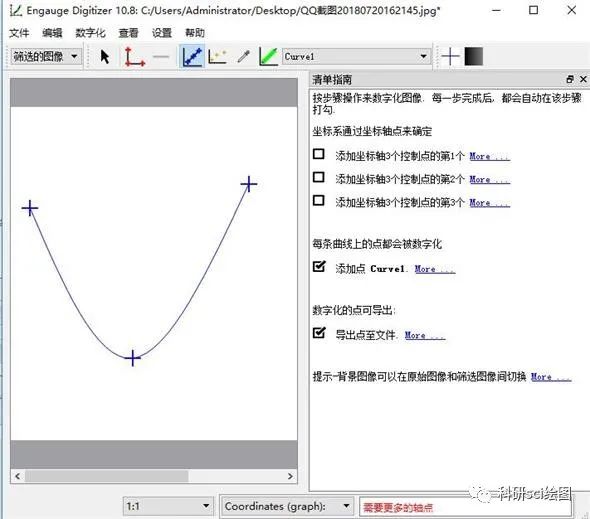Check the second axis control point box
The height and width of the screenshot is (519, 590).
coord(319,177)
